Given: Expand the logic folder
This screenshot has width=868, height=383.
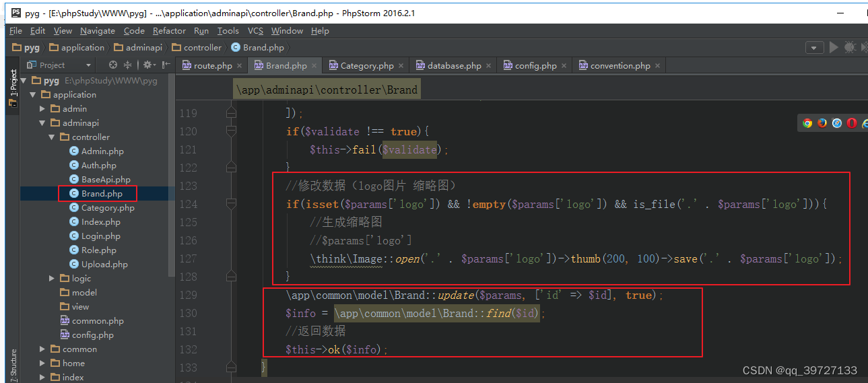Looking at the screenshot, I should (x=52, y=279).
